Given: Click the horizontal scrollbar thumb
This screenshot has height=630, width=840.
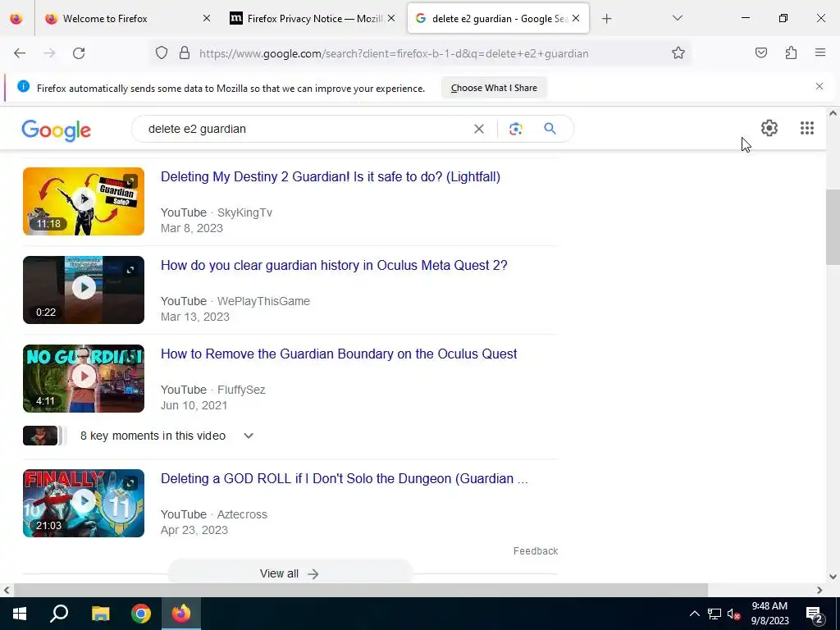Looking at the screenshot, I should [x=361, y=590].
